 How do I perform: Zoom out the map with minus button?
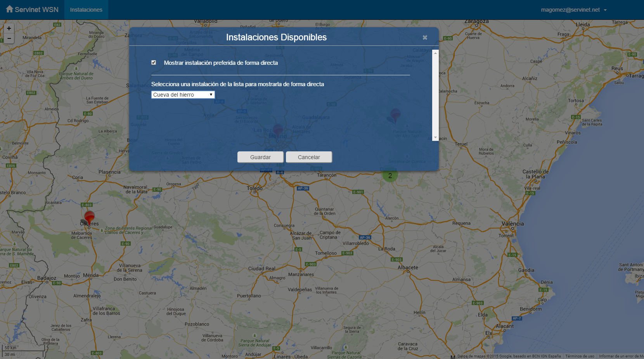(9, 38)
